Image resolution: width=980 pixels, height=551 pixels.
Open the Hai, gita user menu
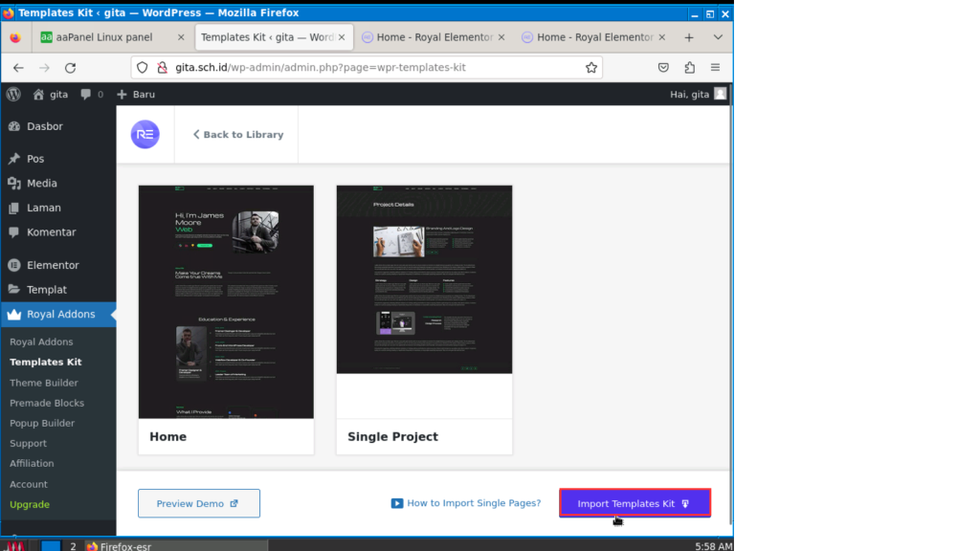tap(698, 94)
